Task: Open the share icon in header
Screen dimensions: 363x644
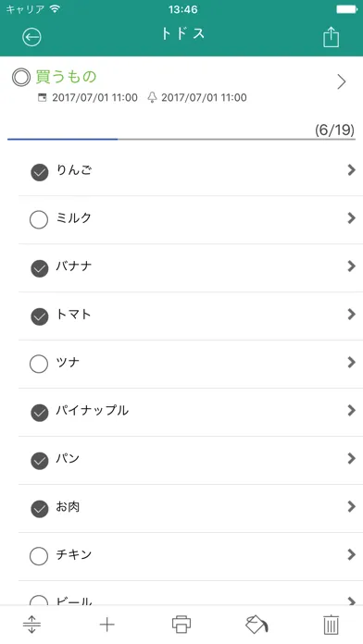Action: point(331,37)
